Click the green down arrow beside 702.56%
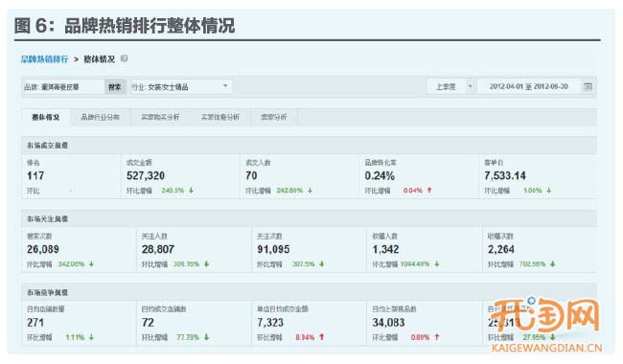Screen dimensions: 623x364 [x=552, y=264]
